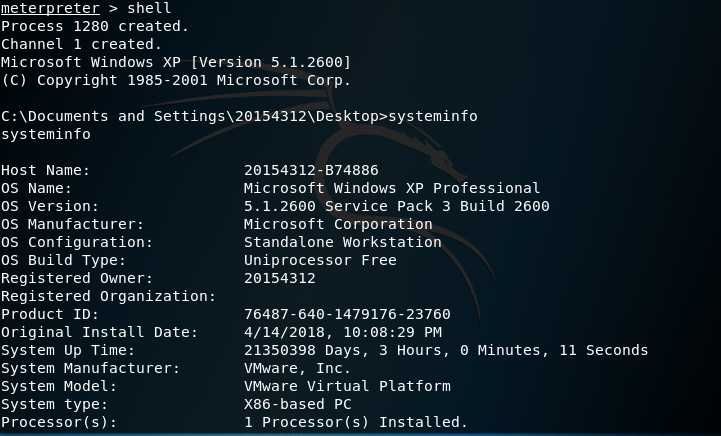The height and width of the screenshot is (436, 721).
Task: Click the Process 1280 created line
Action: (x=95, y=26)
